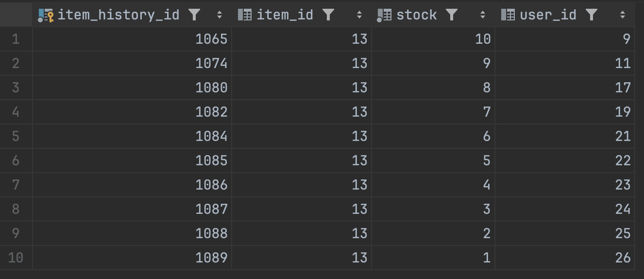Open the filter for item_id column

click(328, 15)
